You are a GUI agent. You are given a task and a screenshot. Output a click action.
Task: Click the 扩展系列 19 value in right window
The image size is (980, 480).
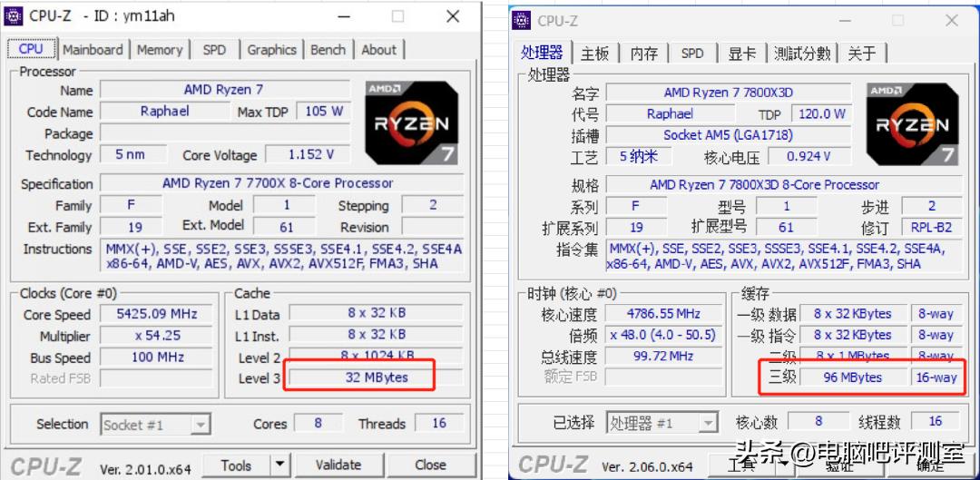tap(636, 227)
